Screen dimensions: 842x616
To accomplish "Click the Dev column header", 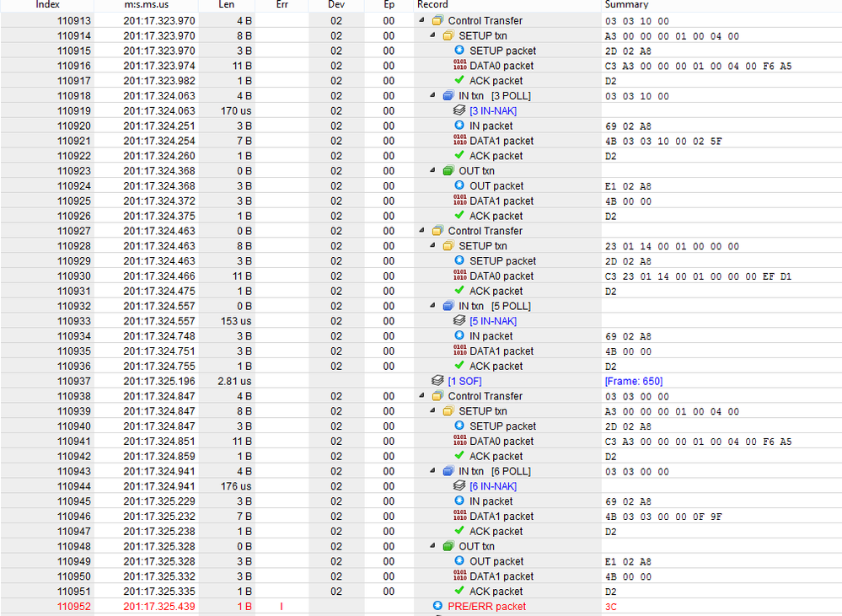I will [x=336, y=5].
